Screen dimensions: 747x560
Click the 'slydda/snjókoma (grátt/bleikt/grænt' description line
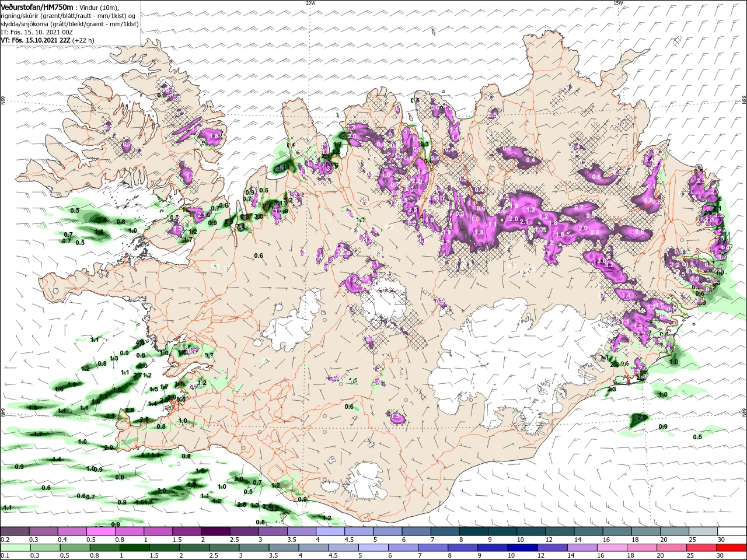tap(69, 23)
